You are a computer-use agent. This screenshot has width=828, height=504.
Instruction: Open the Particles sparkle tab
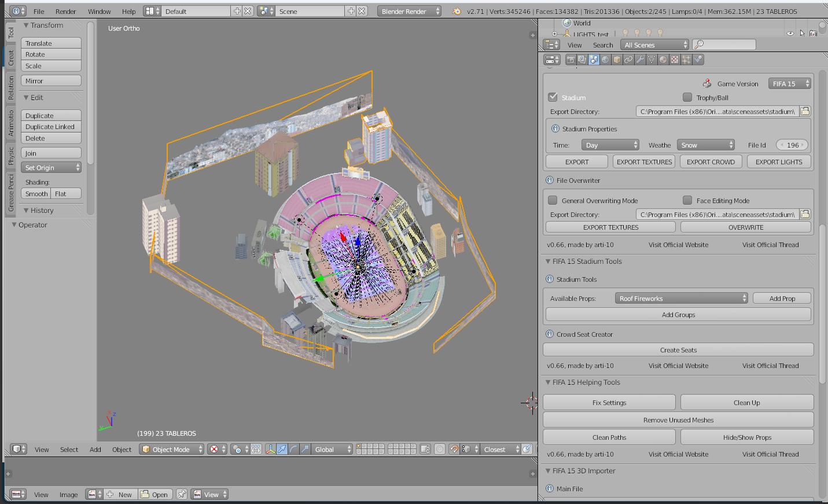[686, 60]
